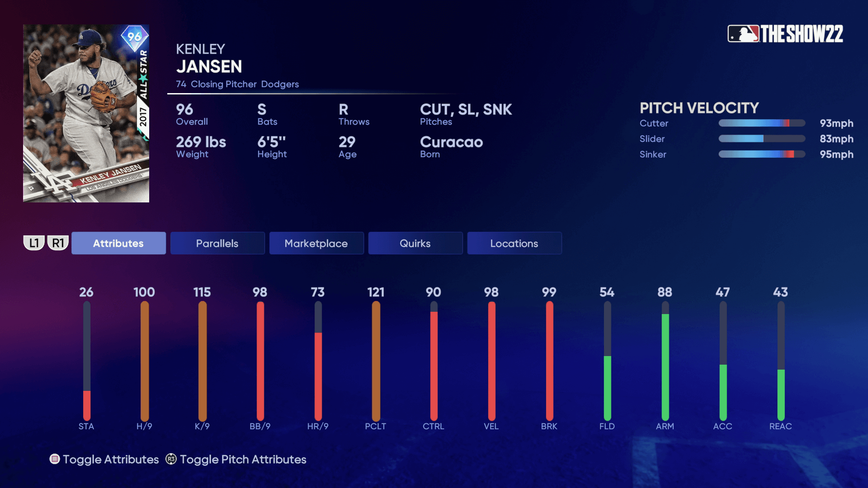Click the STA stamina stat bar icon
The image size is (868, 488).
coord(86,358)
